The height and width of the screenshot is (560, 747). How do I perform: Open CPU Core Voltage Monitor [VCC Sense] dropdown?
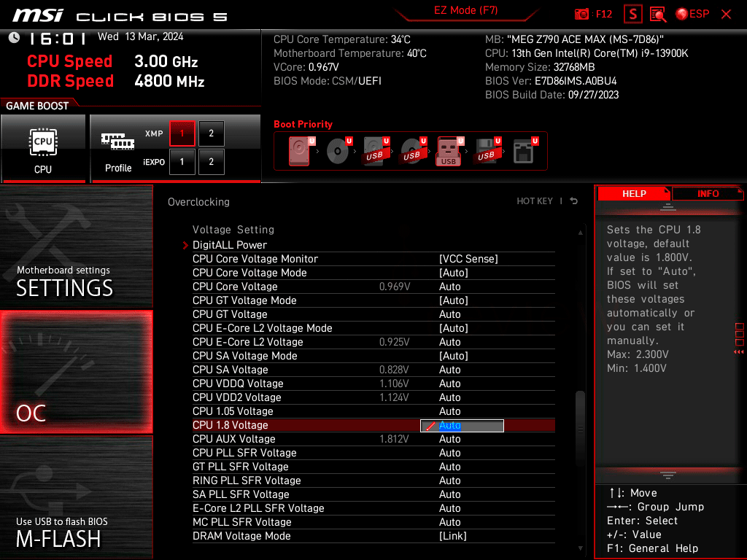pyautogui.click(x=468, y=259)
